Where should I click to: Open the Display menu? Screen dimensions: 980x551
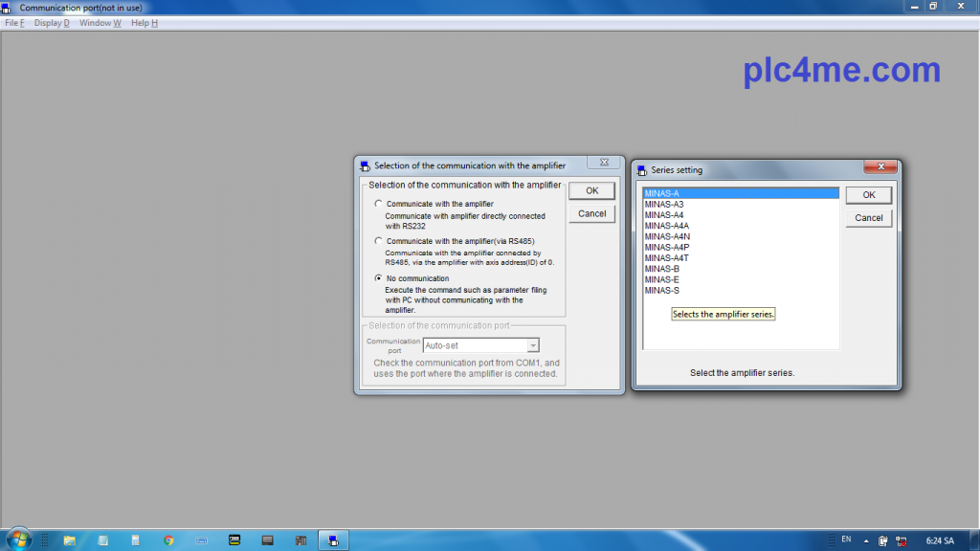tap(52, 23)
